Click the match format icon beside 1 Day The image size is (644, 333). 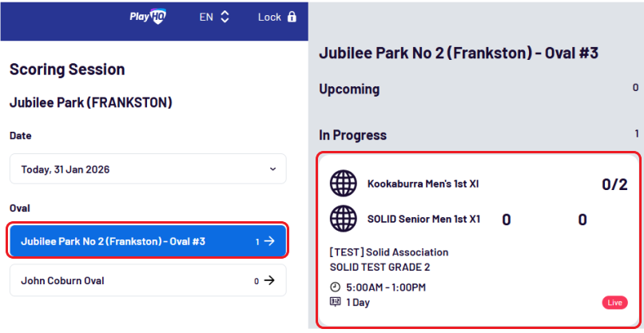coord(335,302)
